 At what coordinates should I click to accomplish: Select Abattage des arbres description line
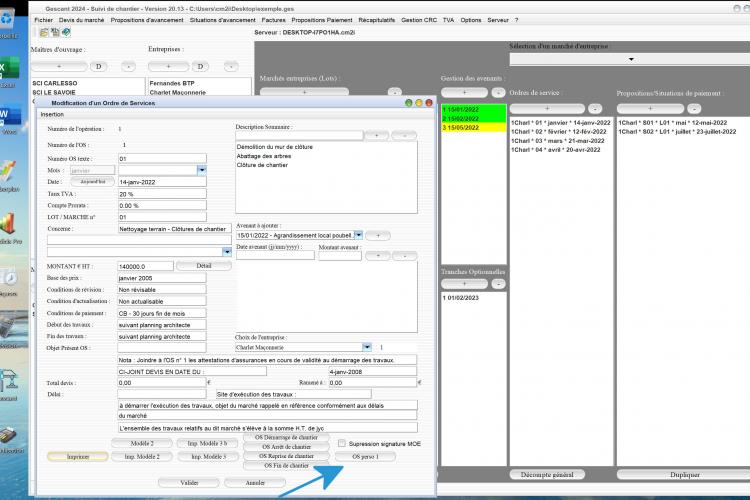[x=264, y=156]
